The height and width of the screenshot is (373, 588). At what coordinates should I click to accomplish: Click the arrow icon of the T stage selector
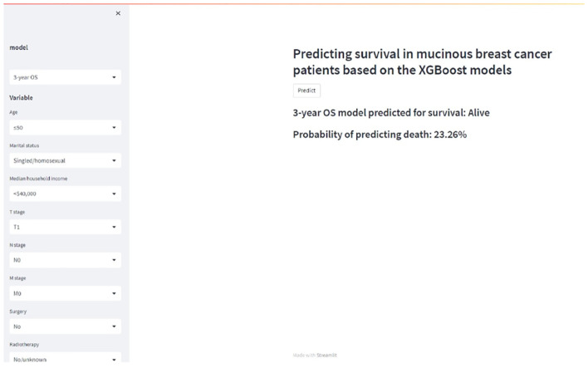point(114,227)
